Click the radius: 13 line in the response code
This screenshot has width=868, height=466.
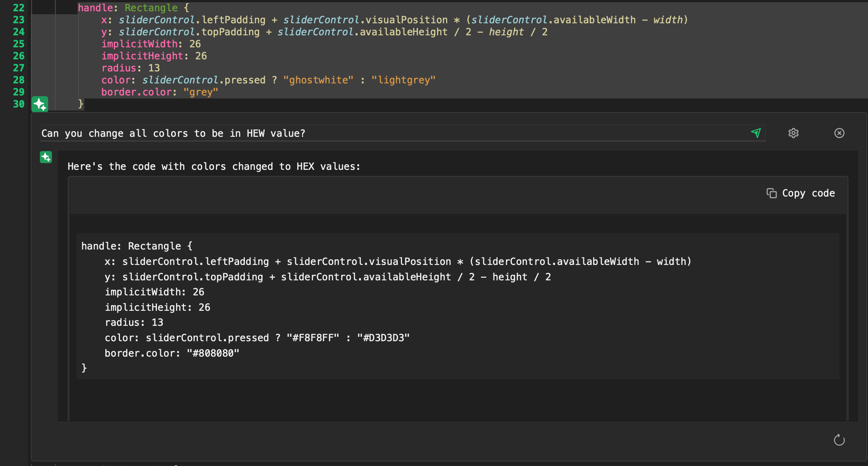(x=134, y=322)
